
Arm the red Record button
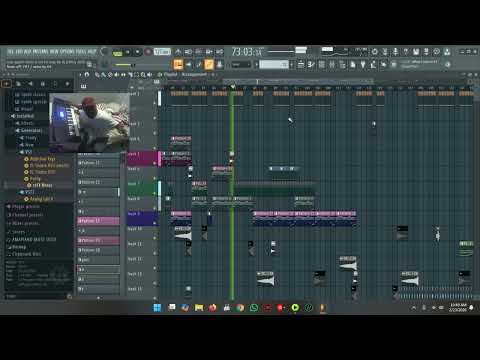point(148,52)
